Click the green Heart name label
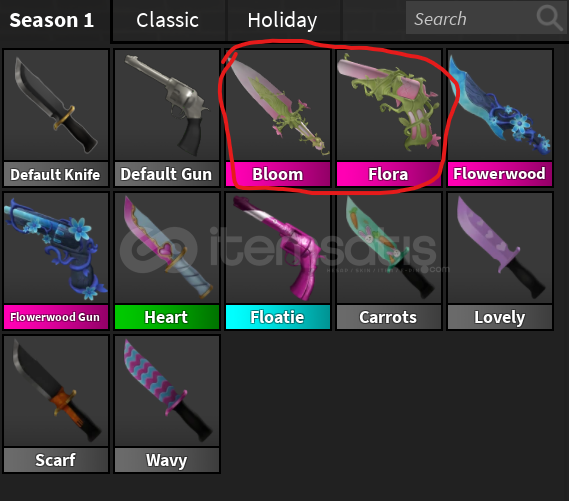Screen dimensions: 569x501 (x=167, y=317)
